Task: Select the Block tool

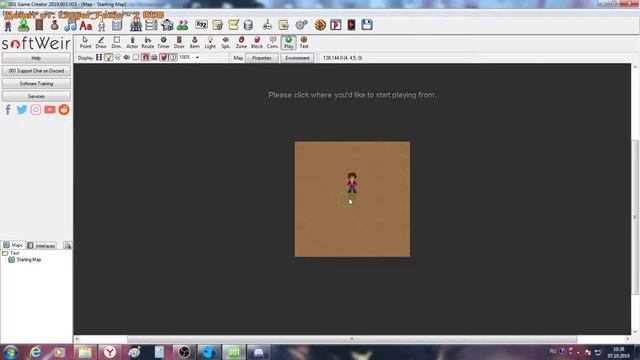Action: coord(257,42)
